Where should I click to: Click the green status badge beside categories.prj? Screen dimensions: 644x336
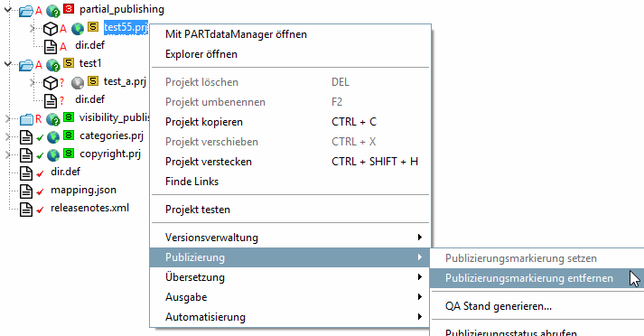click(x=69, y=135)
